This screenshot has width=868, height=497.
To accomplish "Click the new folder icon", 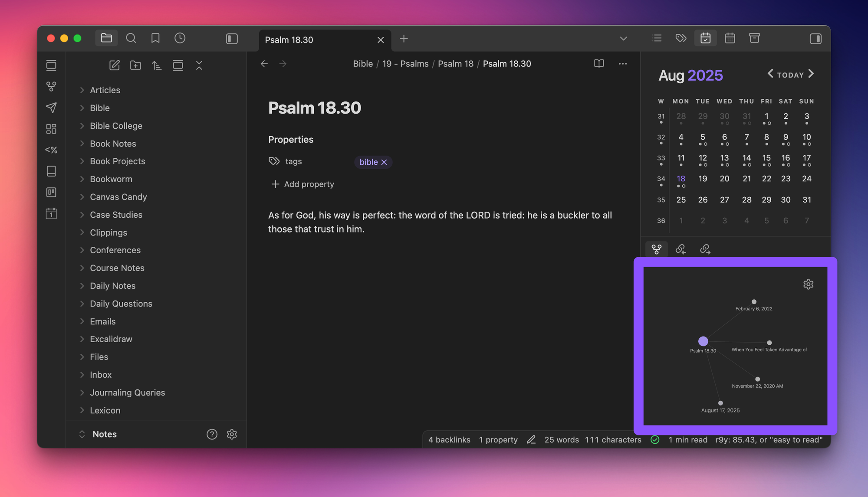I will pyautogui.click(x=135, y=65).
